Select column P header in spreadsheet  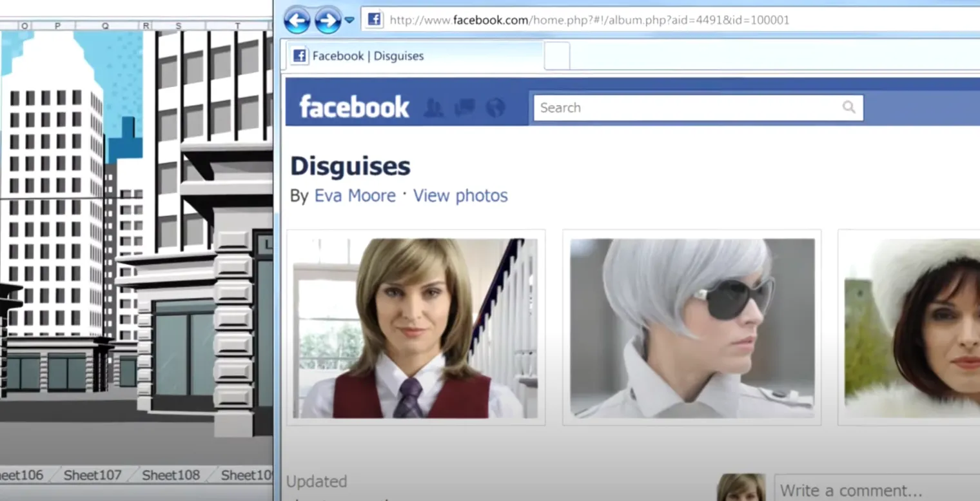[x=57, y=26]
